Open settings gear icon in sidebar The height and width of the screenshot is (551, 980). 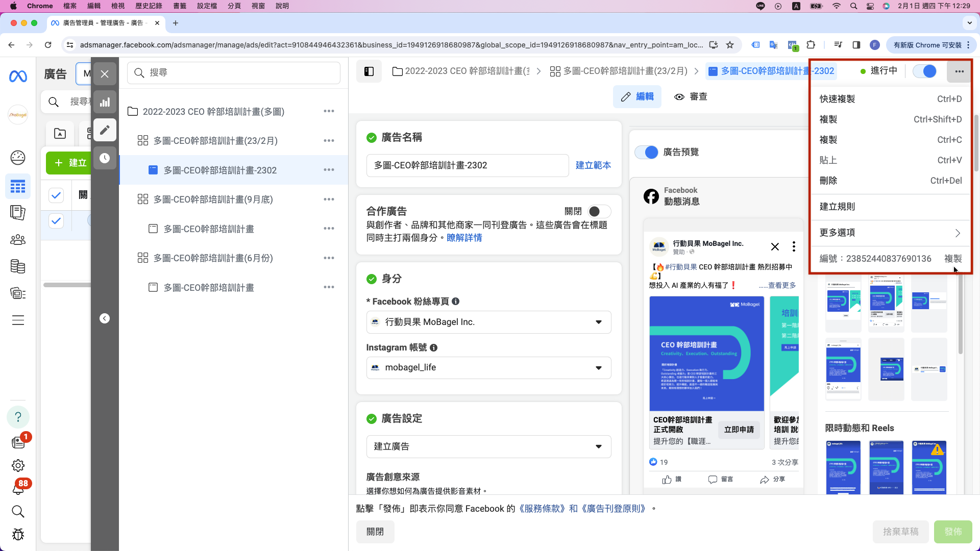pyautogui.click(x=18, y=465)
